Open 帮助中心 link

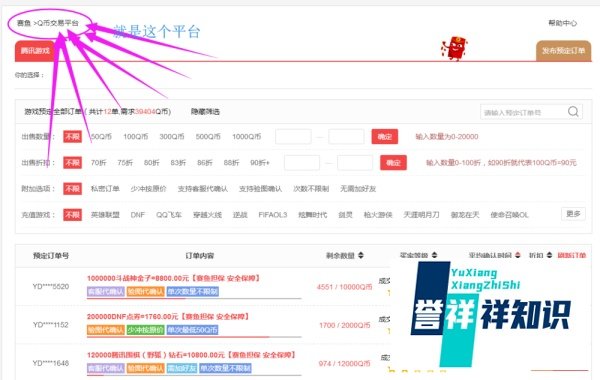click(562, 23)
